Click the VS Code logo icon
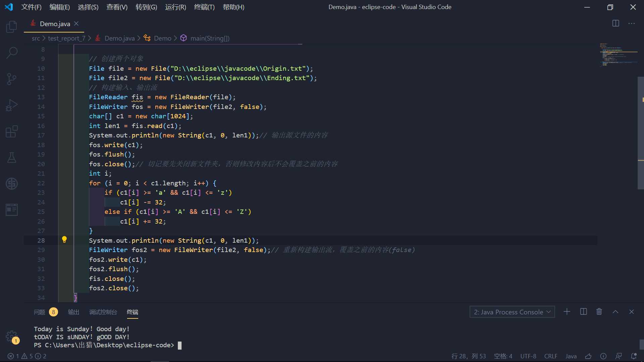 [x=9, y=7]
